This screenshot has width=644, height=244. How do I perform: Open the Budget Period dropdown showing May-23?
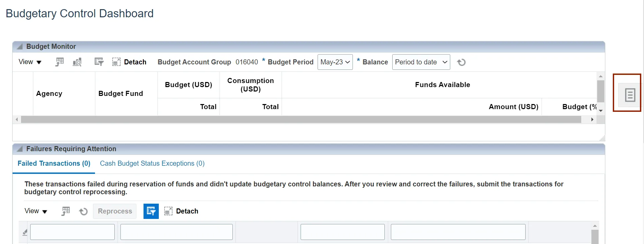coord(335,62)
